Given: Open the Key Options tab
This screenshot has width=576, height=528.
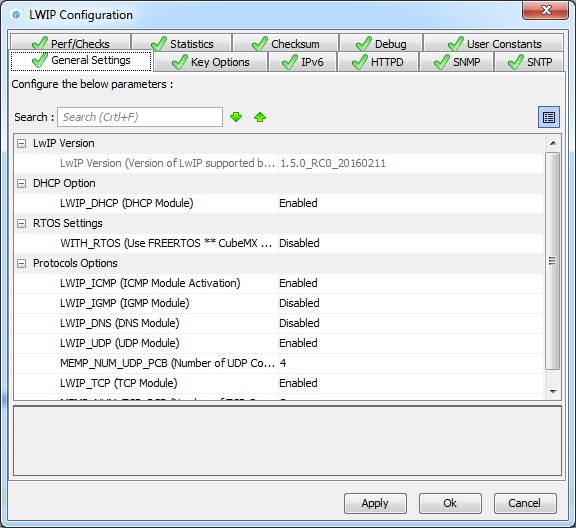Looking at the screenshot, I should pos(210,62).
